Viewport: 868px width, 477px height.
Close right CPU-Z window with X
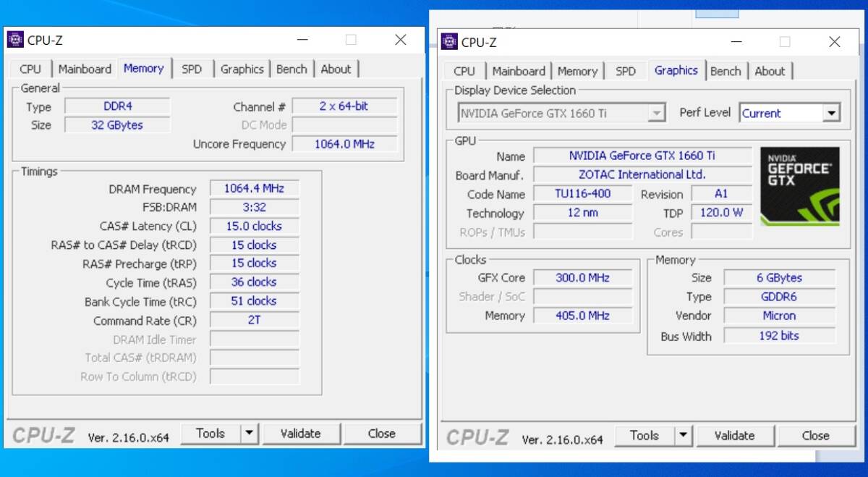pos(834,42)
